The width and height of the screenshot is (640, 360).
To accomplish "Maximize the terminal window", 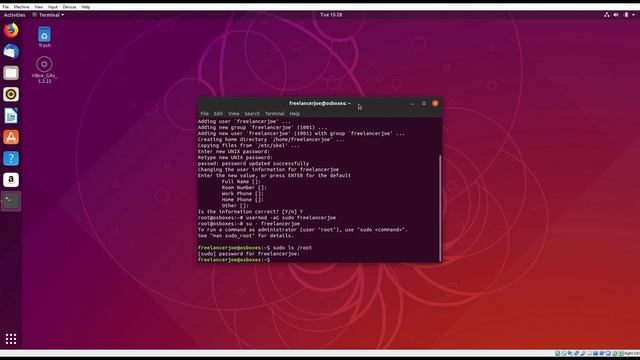I will (424, 104).
